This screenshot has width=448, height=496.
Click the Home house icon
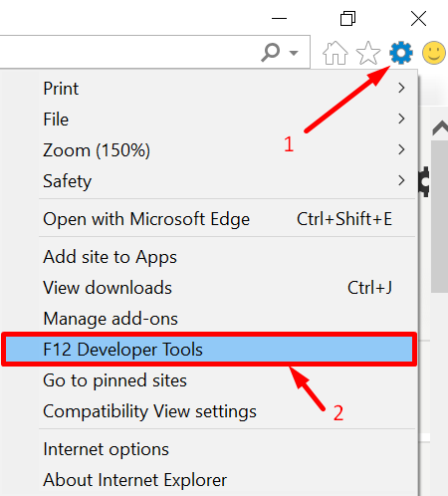click(336, 53)
